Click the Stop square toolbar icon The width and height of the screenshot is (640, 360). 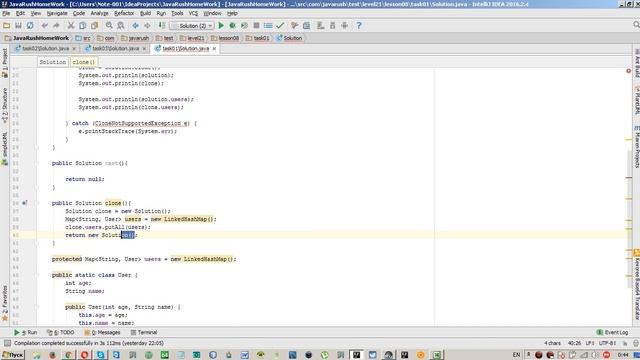(256, 25)
